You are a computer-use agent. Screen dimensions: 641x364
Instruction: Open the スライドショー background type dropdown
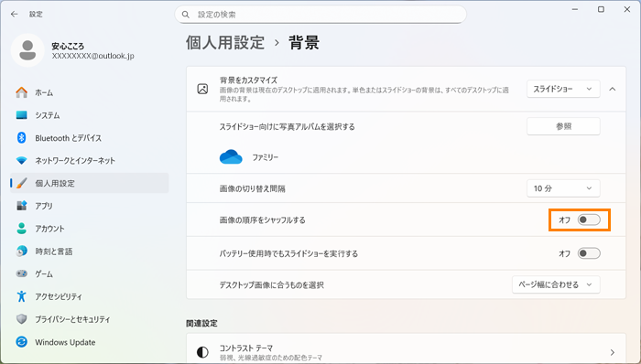point(563,89)
